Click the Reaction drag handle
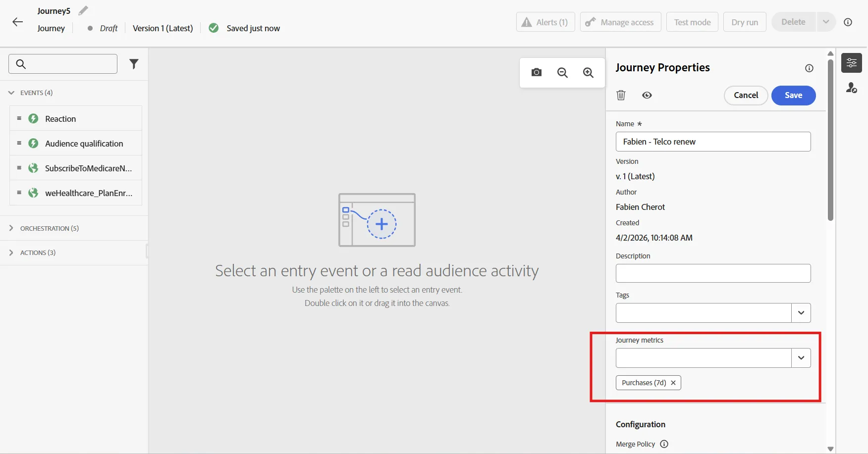 click(19, 118)
